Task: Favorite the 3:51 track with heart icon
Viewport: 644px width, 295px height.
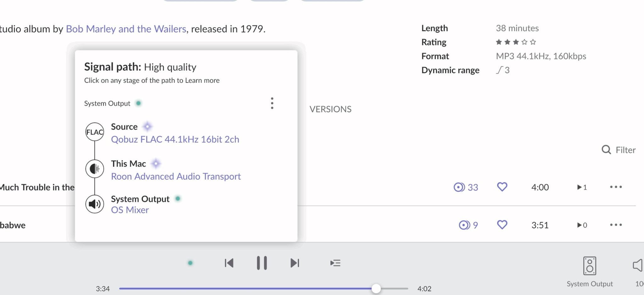Action: click(502, 225)
